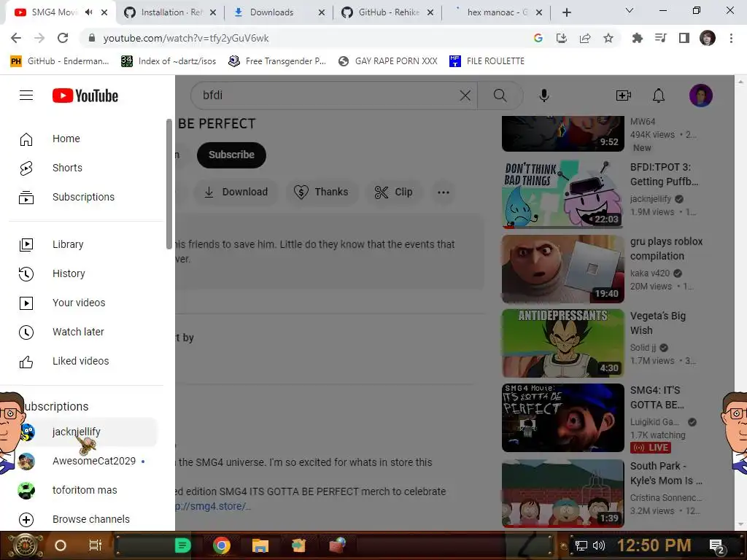Click the gru plays roblox compilation title
Image resolution: width=747 pixels, height=560 pixels.
click(666, 249)
